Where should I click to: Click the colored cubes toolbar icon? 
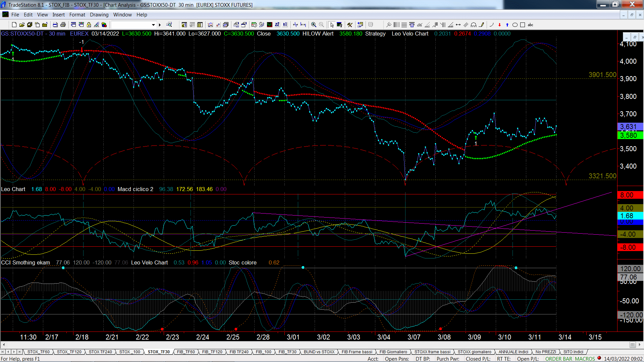104,25
